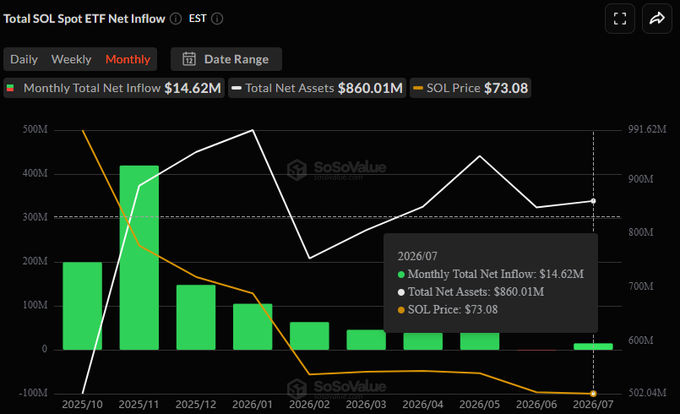
Task: Click the calendar icon in Date Range
Action: tap(189, 59)
